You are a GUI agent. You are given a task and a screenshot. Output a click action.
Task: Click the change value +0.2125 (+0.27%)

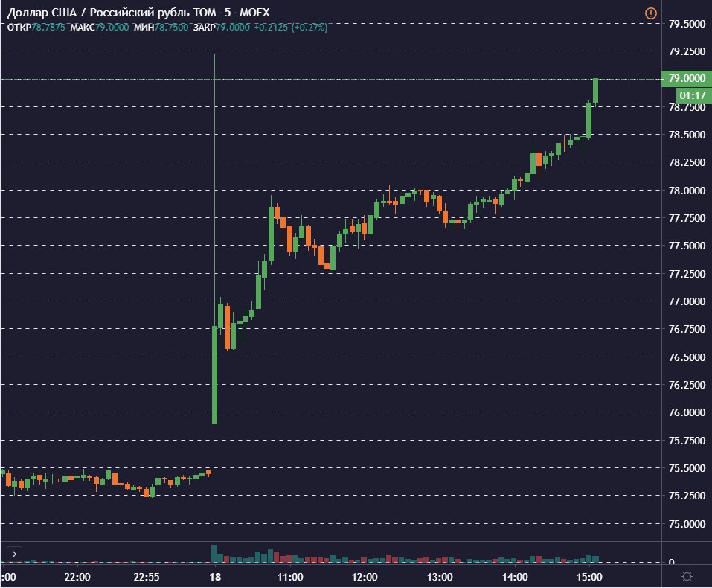[291, 28]
